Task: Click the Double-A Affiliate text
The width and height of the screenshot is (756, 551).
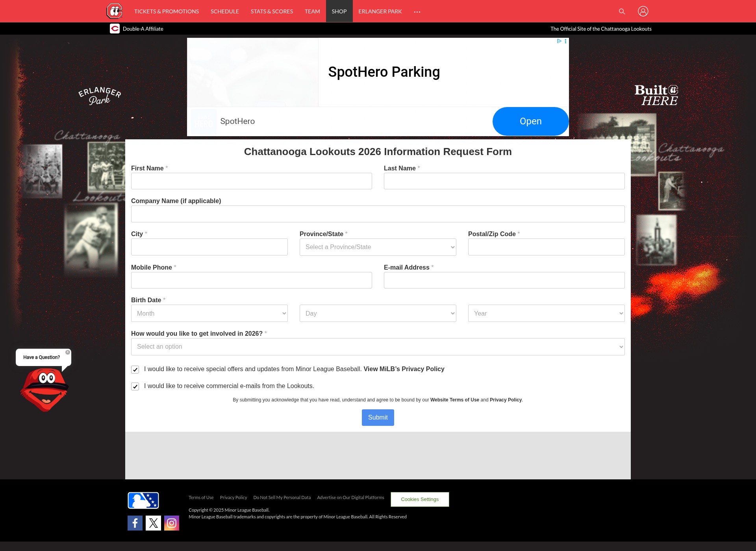Action: 143,29
